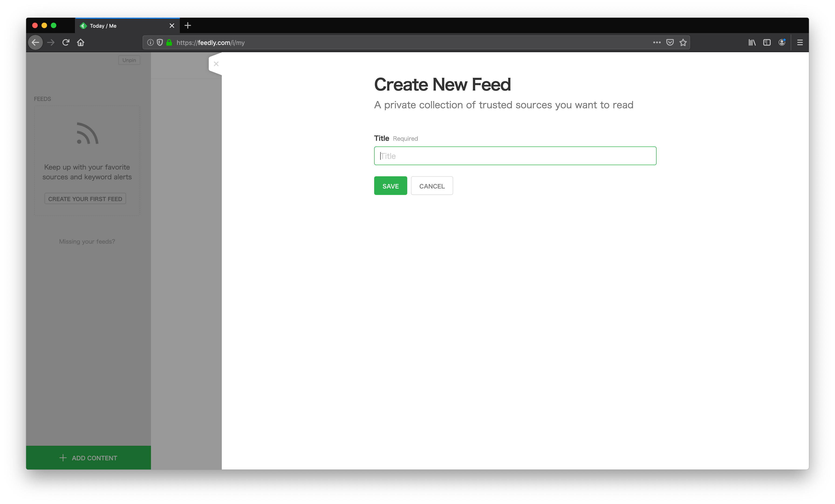Screen dimensions: 835x504
Task: Go to browser home page icon
Action: pyautogui.click(x=81, y=42)
